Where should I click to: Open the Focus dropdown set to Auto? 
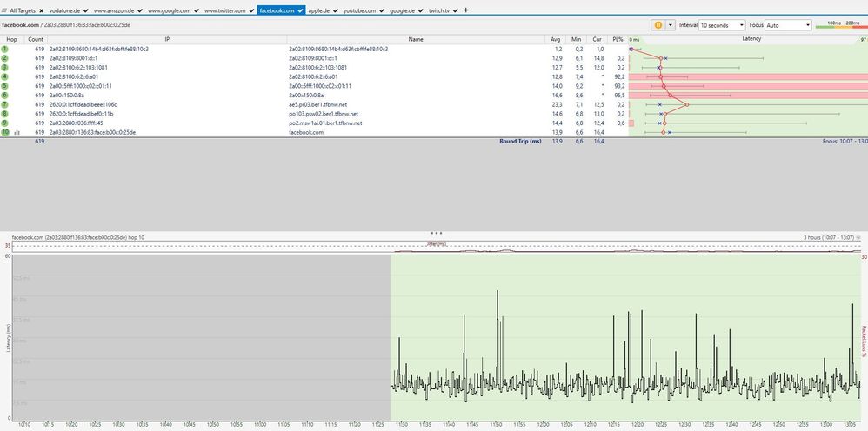coord(787,25)
